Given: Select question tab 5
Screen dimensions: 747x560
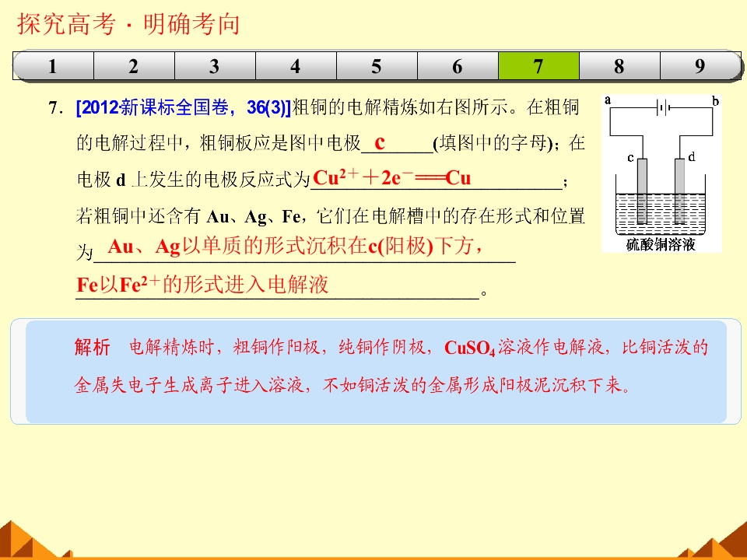Looking at the screenshot, I should pos(377,65).
